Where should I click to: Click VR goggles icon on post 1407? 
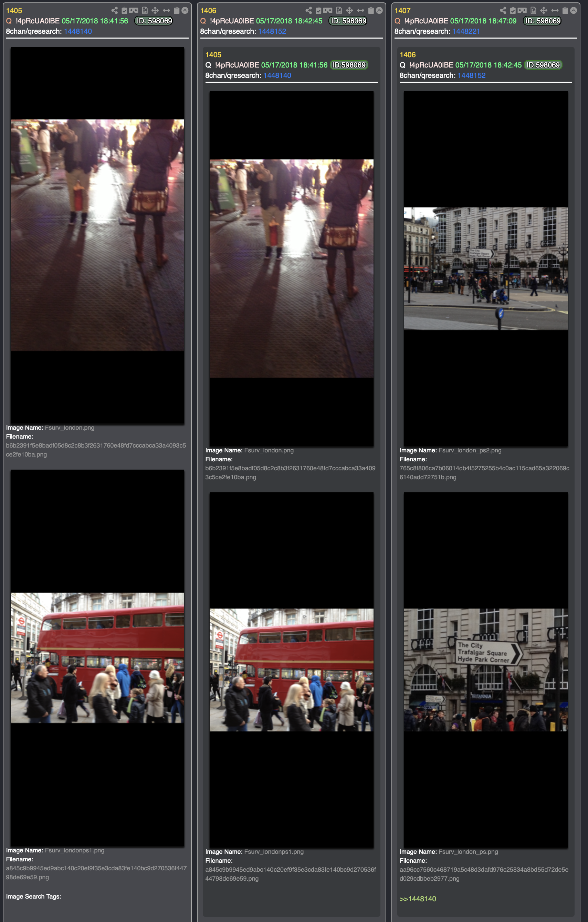coord(522,10)
